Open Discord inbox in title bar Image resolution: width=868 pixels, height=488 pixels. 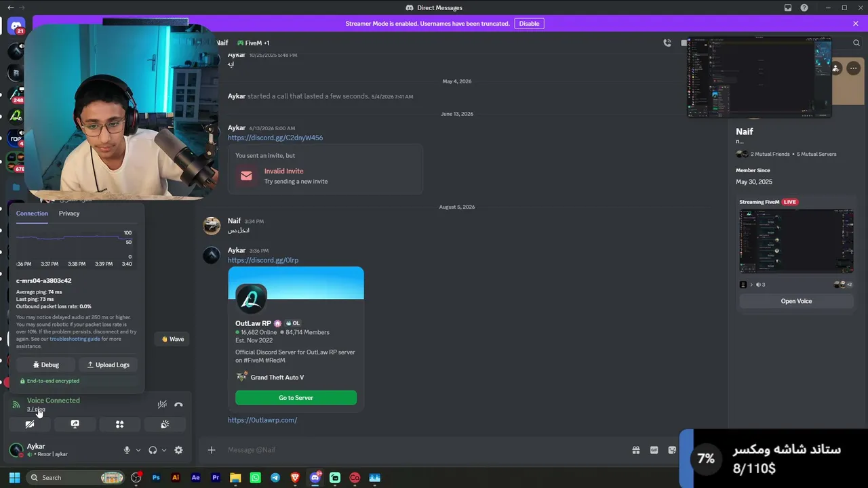tap(788, 8)
